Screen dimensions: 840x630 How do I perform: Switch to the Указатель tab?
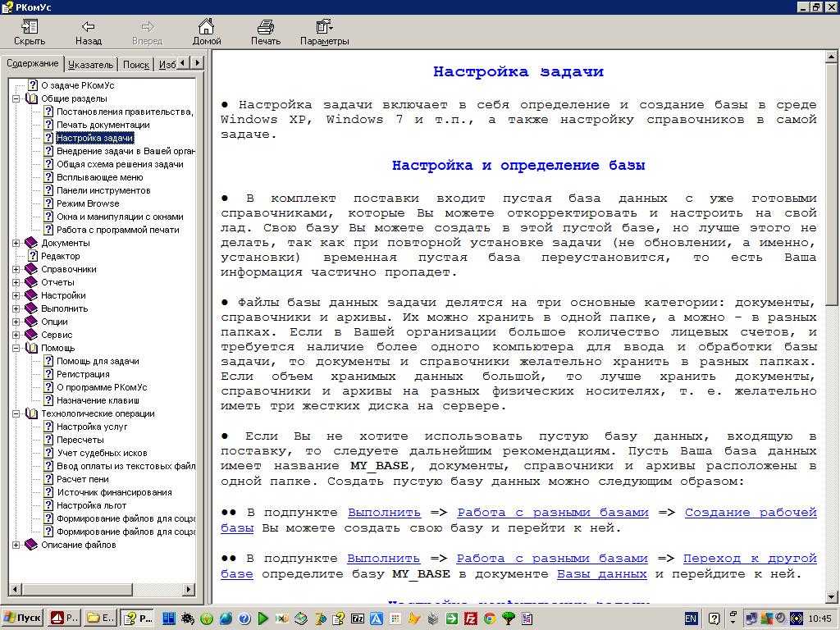(90, 64)
